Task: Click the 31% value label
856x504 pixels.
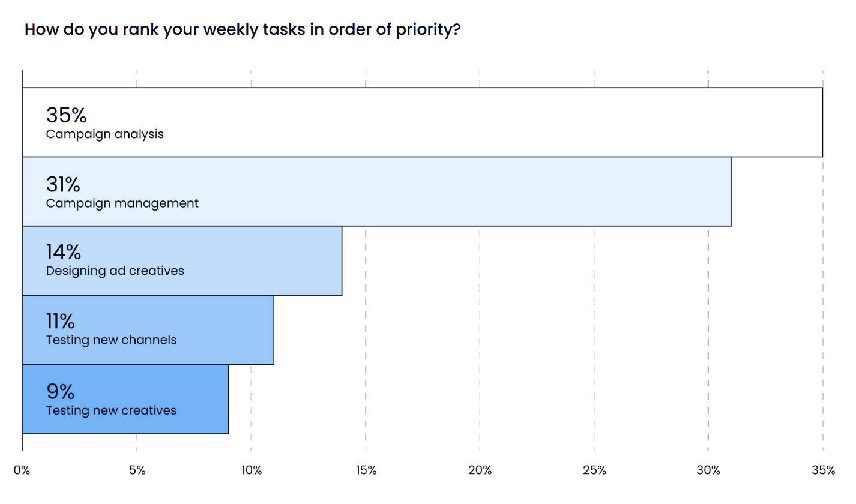Action: (63, 184)
